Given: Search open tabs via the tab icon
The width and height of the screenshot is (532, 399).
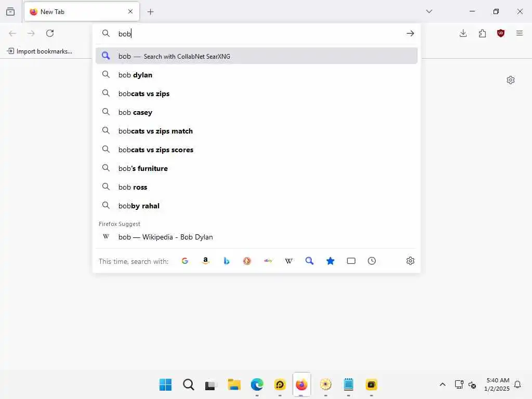Looking at the screenshot, I should 351,261.
